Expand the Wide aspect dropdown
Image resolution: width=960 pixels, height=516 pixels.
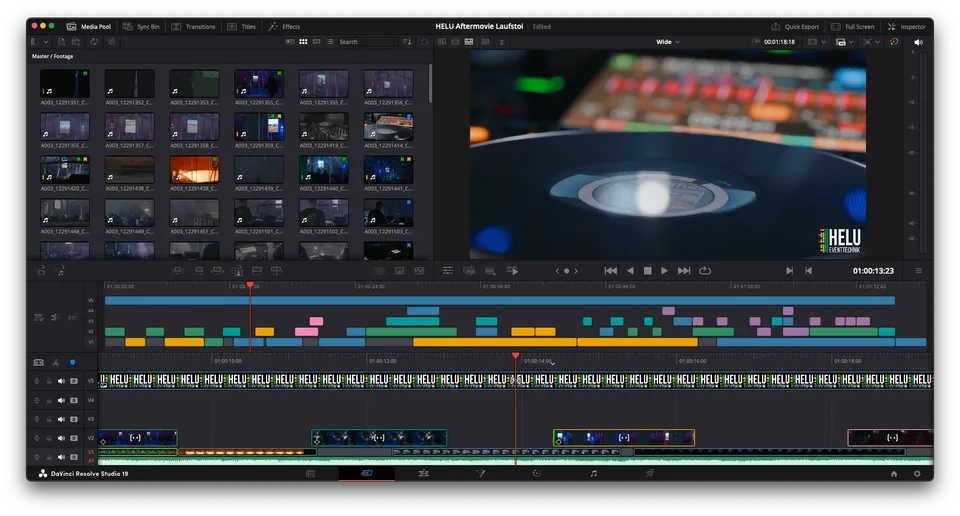pos(668,42)
